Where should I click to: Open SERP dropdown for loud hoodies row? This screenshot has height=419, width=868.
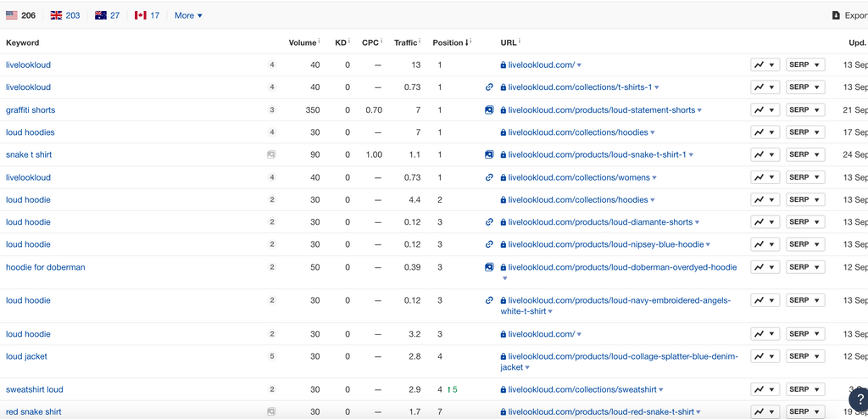[805, 132]
